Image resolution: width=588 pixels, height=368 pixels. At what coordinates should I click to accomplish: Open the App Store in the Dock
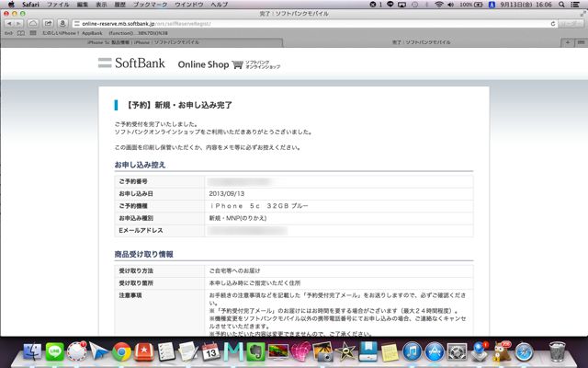[x=435, y=352]
